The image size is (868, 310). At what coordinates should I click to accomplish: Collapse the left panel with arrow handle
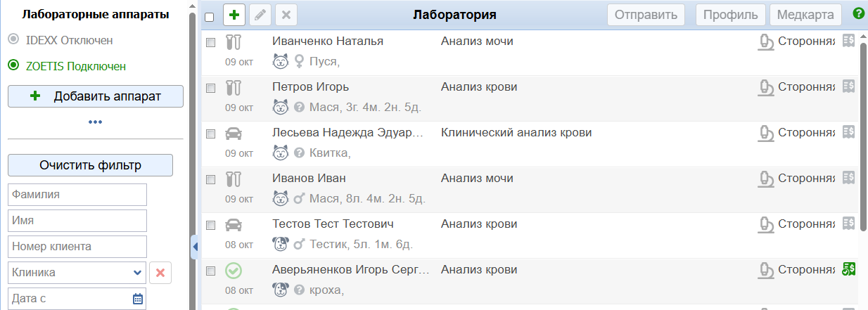(x=195, y=246)
